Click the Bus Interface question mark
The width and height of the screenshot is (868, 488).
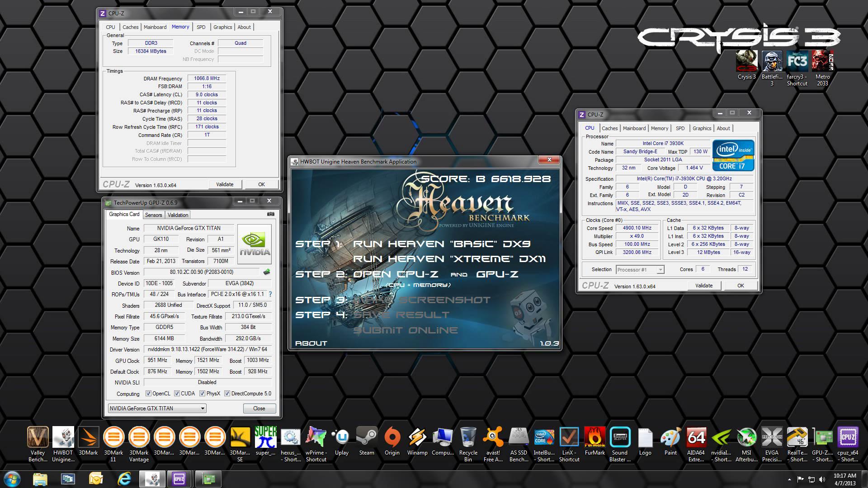click(x=270, y=294)
